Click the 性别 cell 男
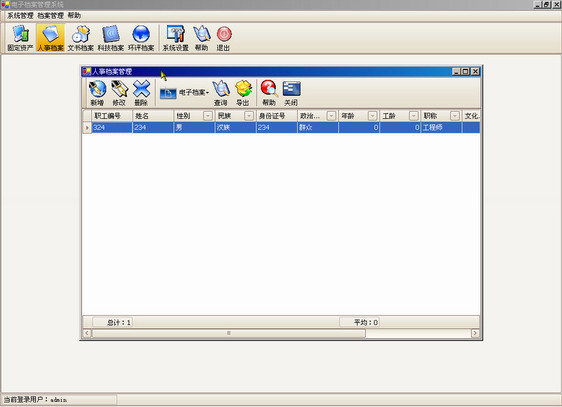Image resolution: width=562 pixels, height=407 pixels. (x=194, y=128)
